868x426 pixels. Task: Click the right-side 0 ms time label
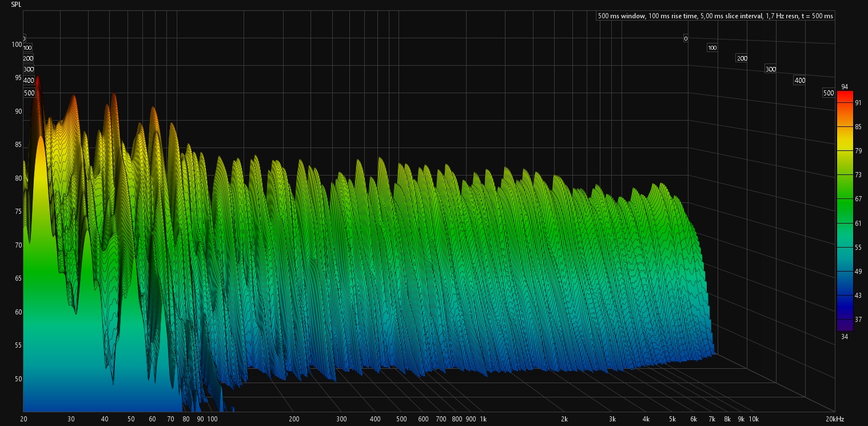click(685, 38)
